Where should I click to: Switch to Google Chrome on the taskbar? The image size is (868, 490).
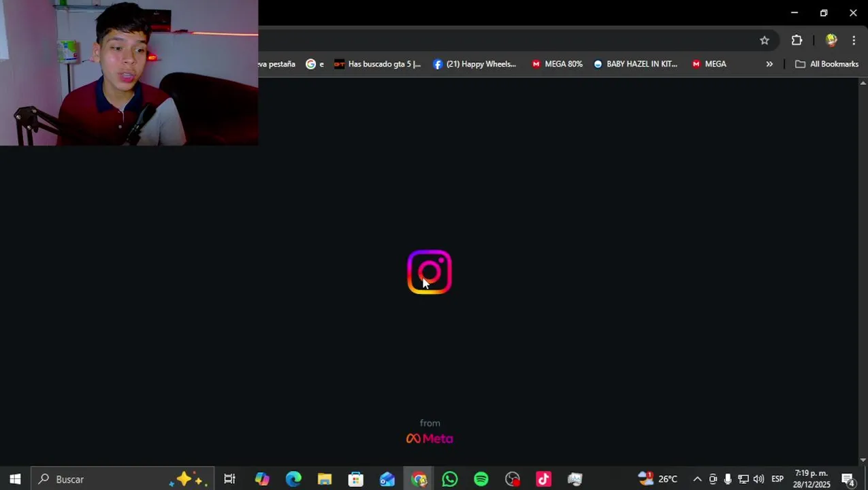coord(419,479)
